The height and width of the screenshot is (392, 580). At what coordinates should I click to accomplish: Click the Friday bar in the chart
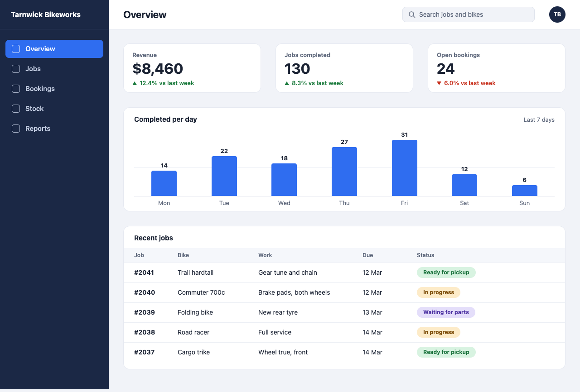click(x=405, y=168)
